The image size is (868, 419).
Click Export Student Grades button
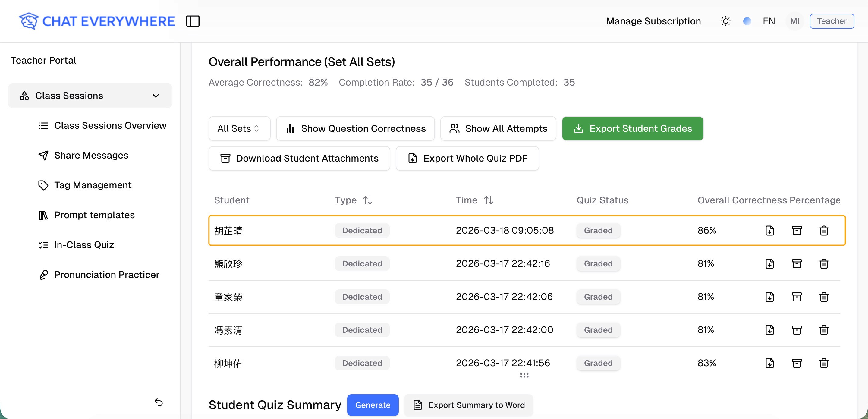632,128
